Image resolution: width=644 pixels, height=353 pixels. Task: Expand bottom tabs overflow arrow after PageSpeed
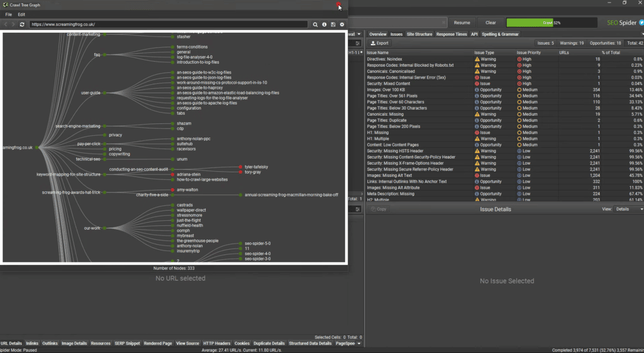click(x=358, y=343)
